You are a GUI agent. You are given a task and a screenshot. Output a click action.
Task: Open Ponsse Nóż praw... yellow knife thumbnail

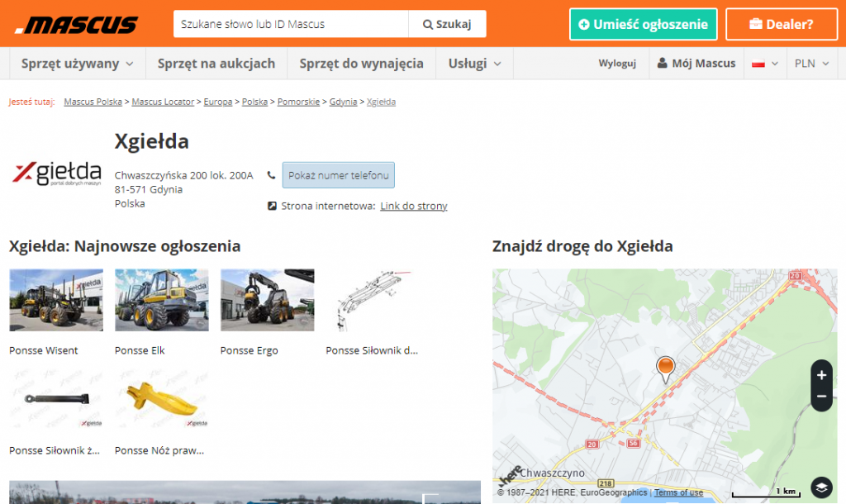click(x=162, y=399)
